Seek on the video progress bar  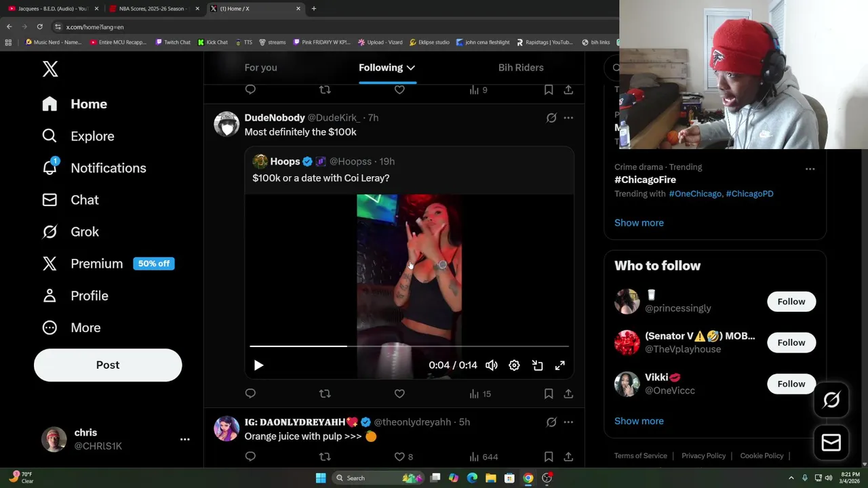[409, 346]
